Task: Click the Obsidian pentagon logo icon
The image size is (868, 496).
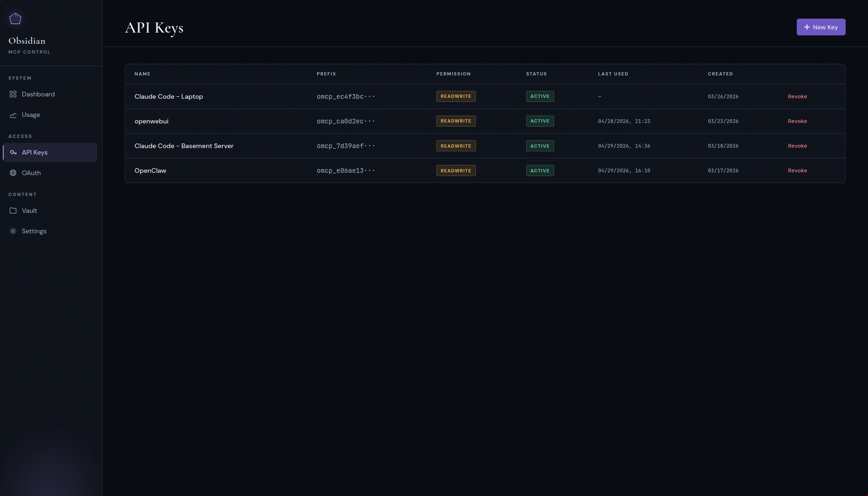Action: pos(15,19)
